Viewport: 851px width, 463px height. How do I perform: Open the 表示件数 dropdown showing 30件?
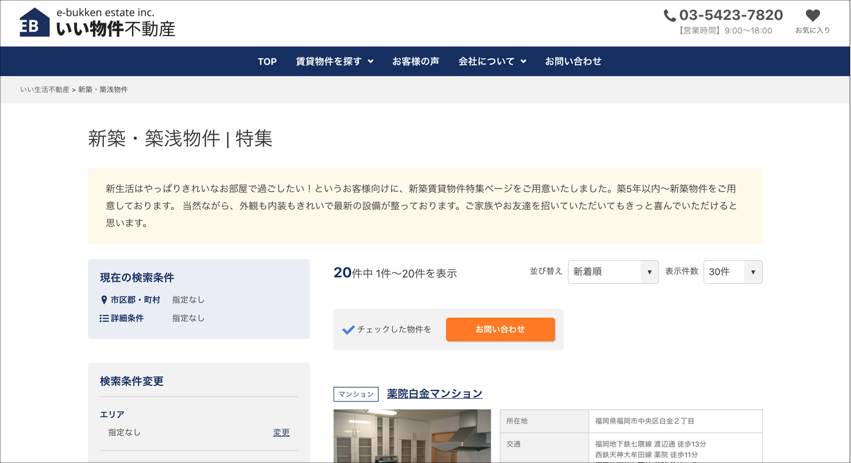click(x=732, y=272)
